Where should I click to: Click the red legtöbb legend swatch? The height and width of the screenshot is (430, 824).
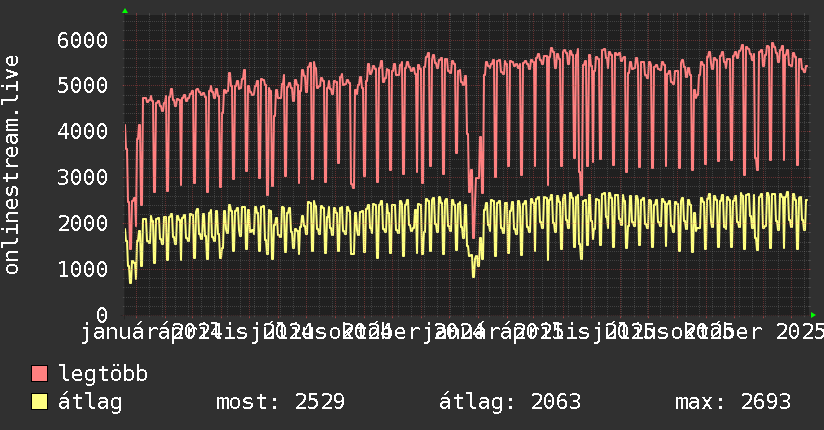(39, 374)
